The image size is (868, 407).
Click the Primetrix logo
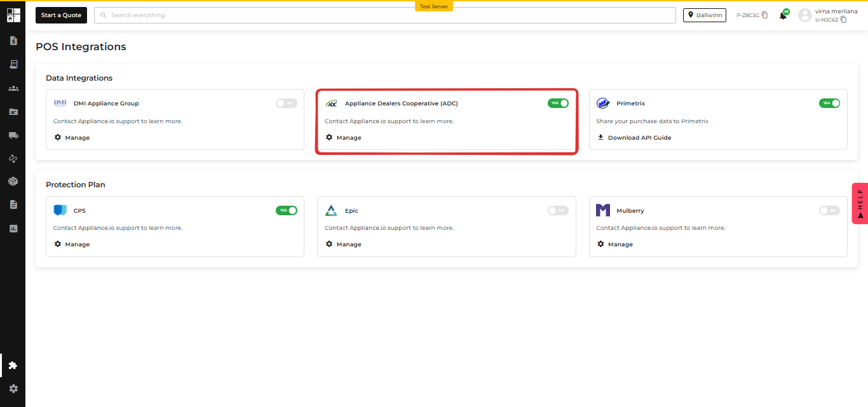point(603,103)
